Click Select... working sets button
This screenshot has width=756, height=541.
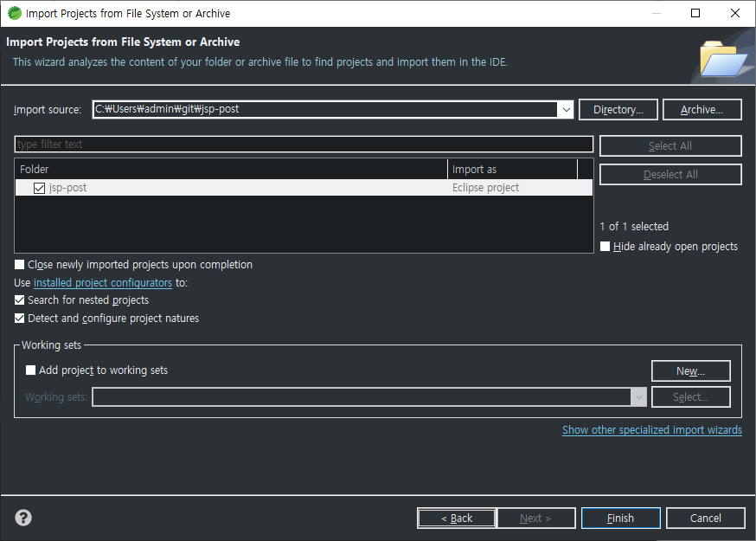(690, 397)
